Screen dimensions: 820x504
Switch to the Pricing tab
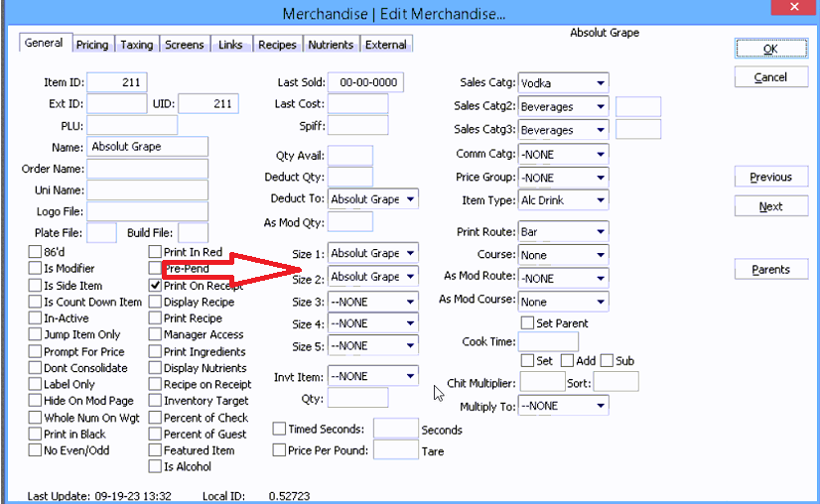[92, 45]
